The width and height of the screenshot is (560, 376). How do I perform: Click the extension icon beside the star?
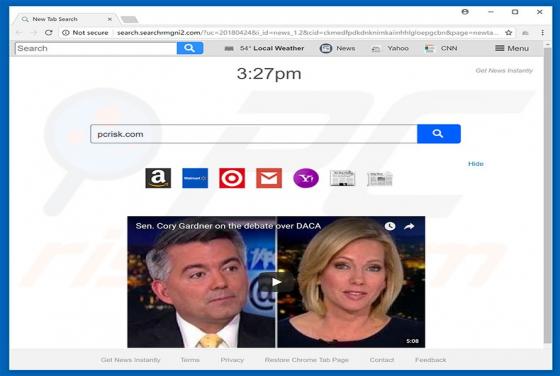(x=525, y=32)
